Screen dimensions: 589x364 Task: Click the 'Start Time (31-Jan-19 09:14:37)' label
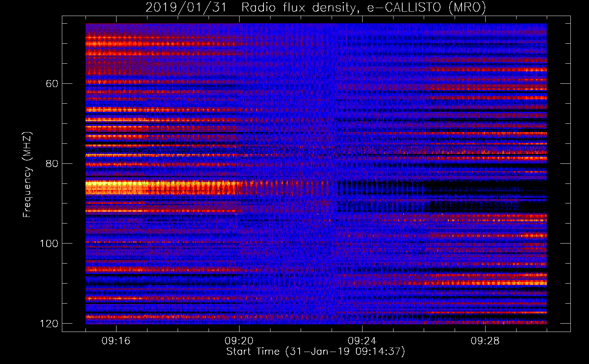[x=316, y=352]
